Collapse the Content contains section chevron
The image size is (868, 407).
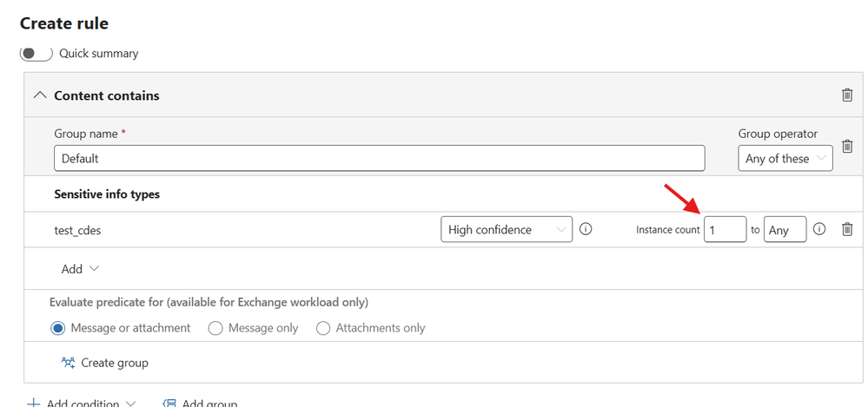[x=39, y=95]
